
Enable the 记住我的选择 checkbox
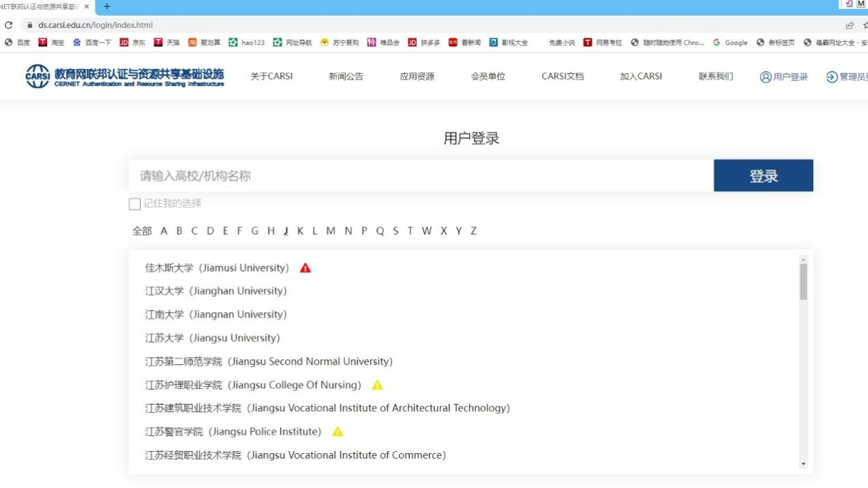(135, 204)
